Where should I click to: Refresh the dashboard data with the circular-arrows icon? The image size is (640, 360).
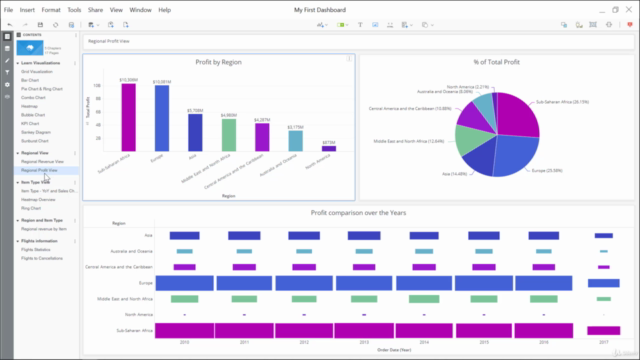[56, 25]
